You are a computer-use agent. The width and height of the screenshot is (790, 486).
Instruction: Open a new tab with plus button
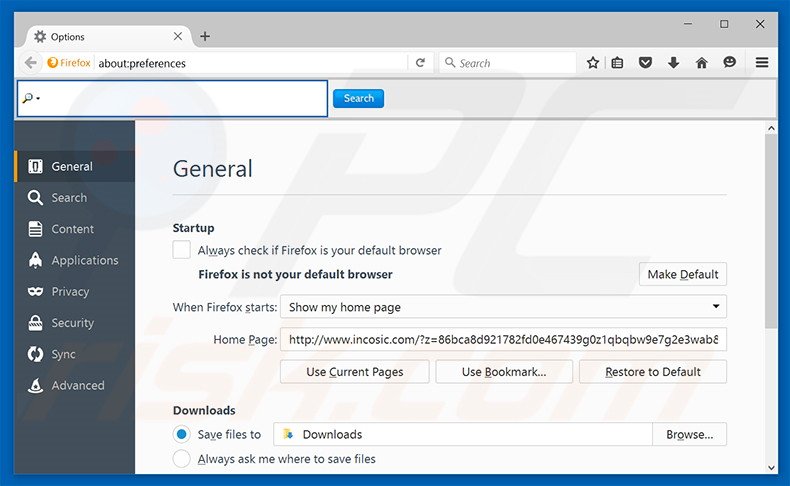tap(205, 36)
